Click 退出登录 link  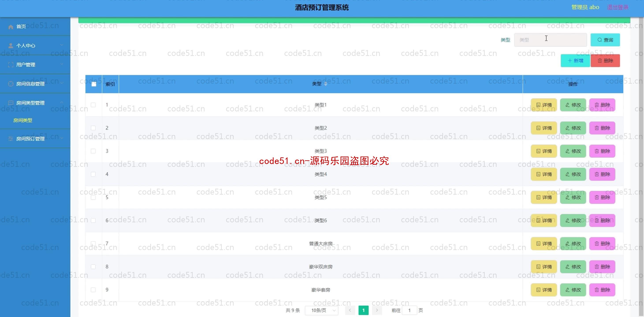pyautogui.click(x=618, y=7)
